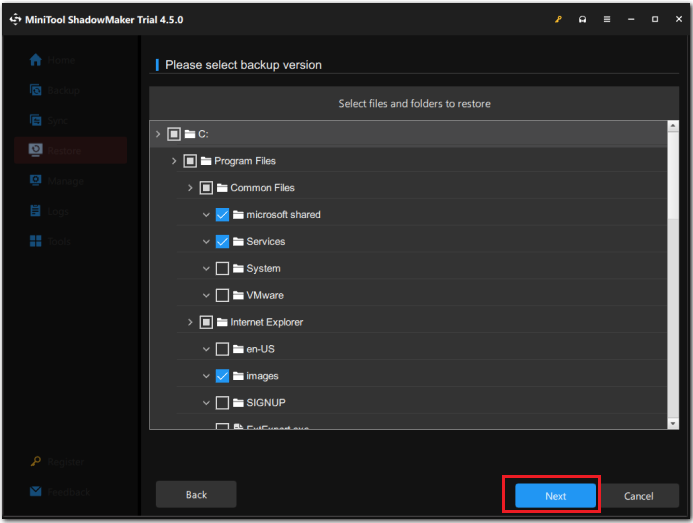Open the headset support icon
Image resolution: width=693 pixels, height=523 pixels.
pyautogui.click(x=583, y=19)
